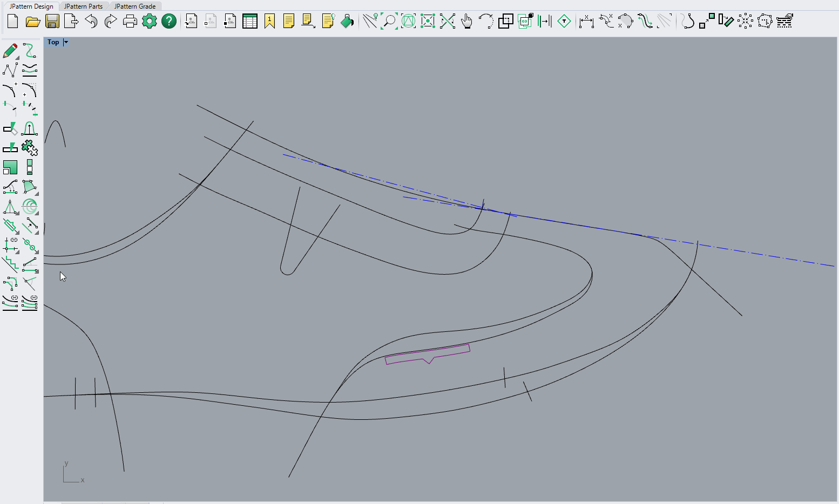Screen dimensions: 839x504
Task: Click the green puzzle piece icon
Action: 30,147
